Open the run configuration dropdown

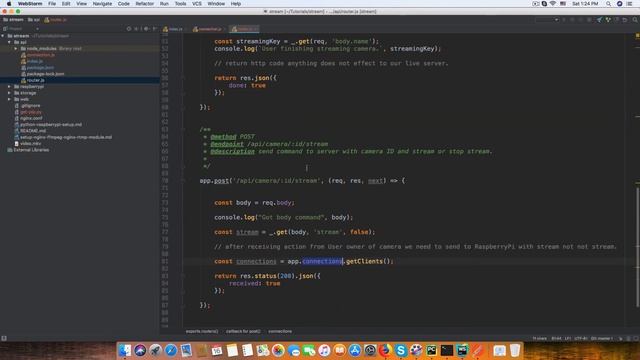(547, 20)
